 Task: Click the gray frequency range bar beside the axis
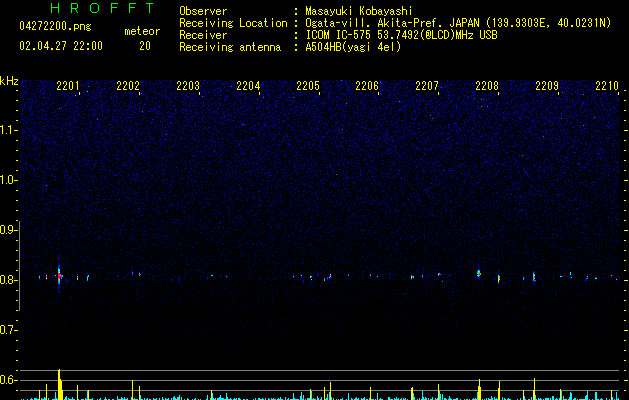[x=19, y=265]
